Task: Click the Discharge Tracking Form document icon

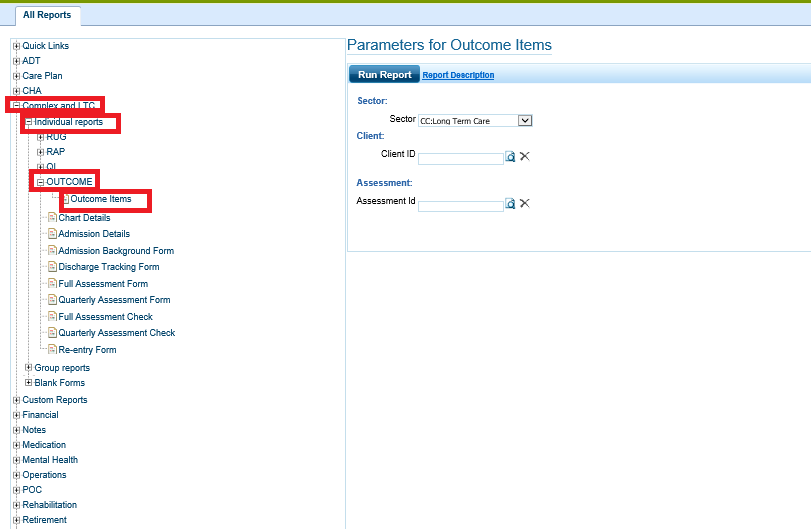Action: tap(52, 267)
